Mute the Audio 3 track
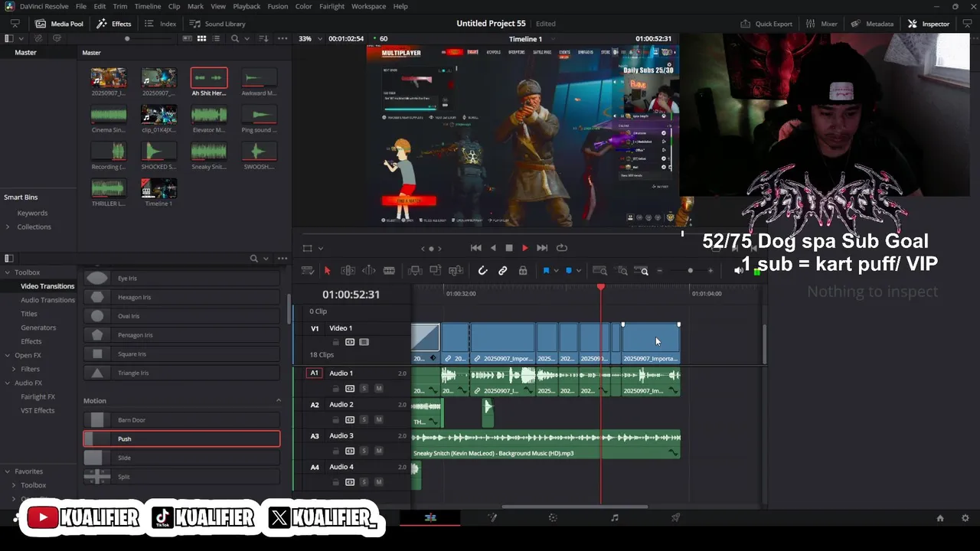Image resolution: width=980 pixels, height=551 pixels. [x=378, y=452]
